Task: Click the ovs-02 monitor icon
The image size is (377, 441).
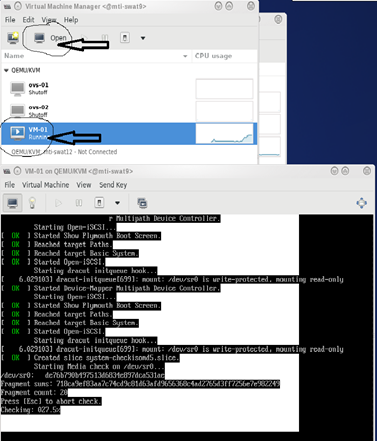Action: pos(17,110)
